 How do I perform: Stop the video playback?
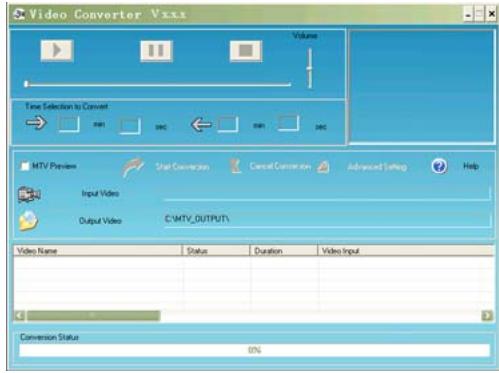click(246, 51)
